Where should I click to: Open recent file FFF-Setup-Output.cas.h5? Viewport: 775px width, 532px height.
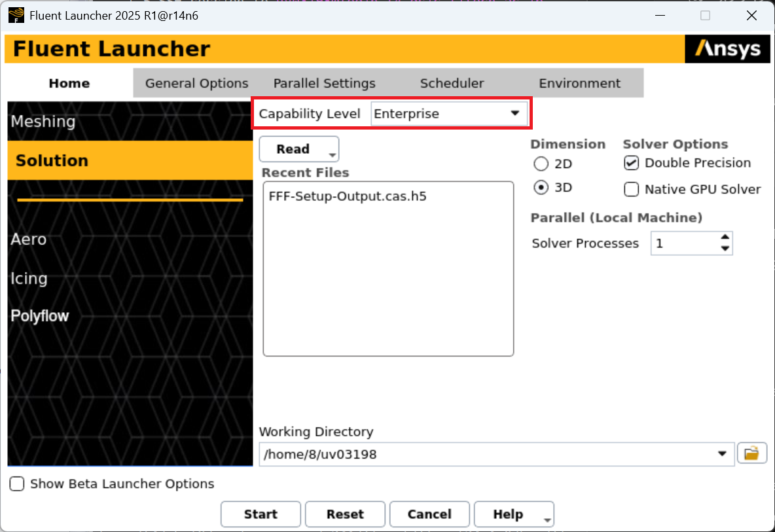click(x=347, y=196)
